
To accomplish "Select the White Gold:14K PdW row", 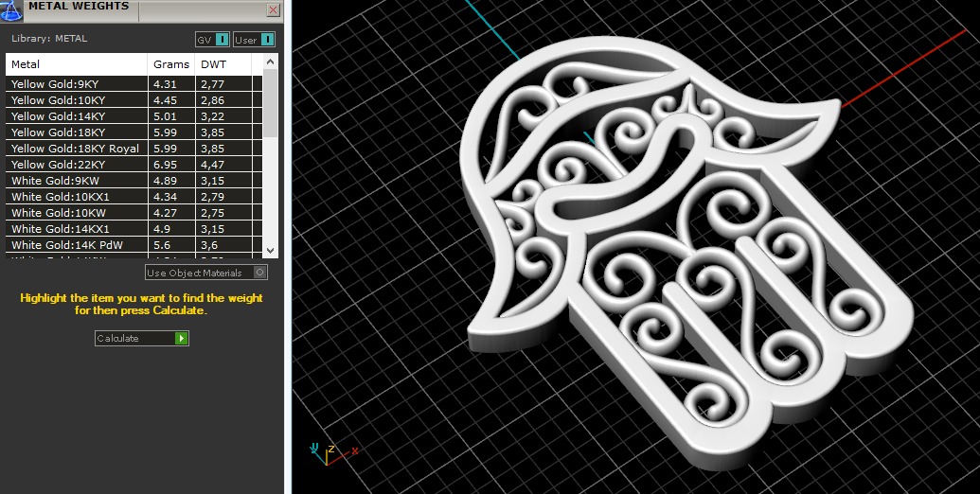I will (134, 245).
